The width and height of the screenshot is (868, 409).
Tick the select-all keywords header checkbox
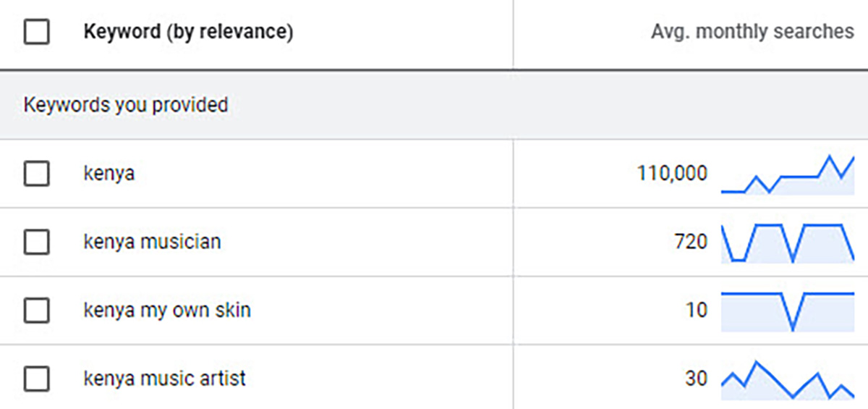tap(37, 32)
